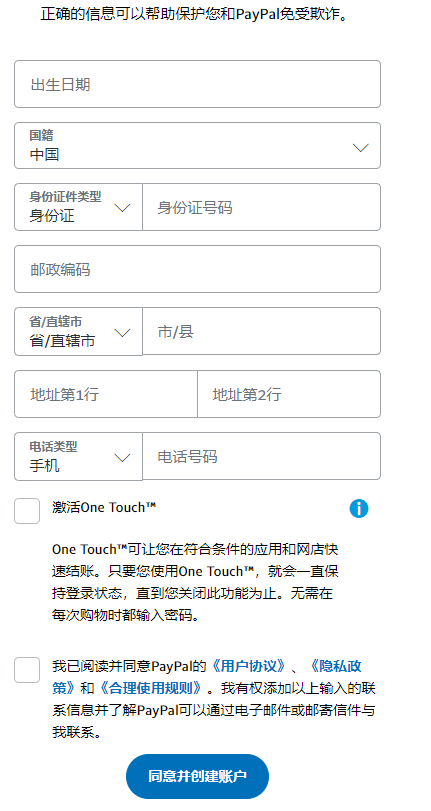Image resolution: width=431 pixels, height=811 pixels.
Task: Click the 国籍 dropdown chevron arrow
Action: [360, 148]
